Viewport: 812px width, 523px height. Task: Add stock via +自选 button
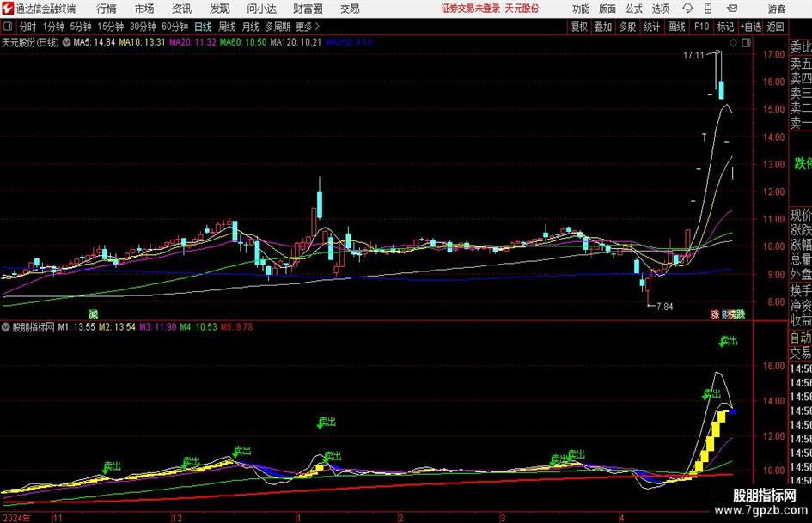pos(750,27)
